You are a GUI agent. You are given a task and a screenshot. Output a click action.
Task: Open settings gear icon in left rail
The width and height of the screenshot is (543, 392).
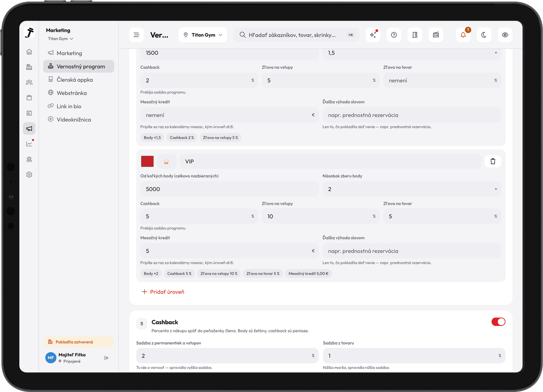(29, 175)
